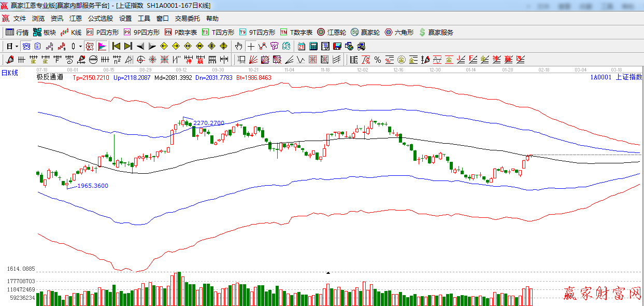Screen dimensions: 644x306
Task: Open the 公式选股 menu
Action: coord(100,18)
